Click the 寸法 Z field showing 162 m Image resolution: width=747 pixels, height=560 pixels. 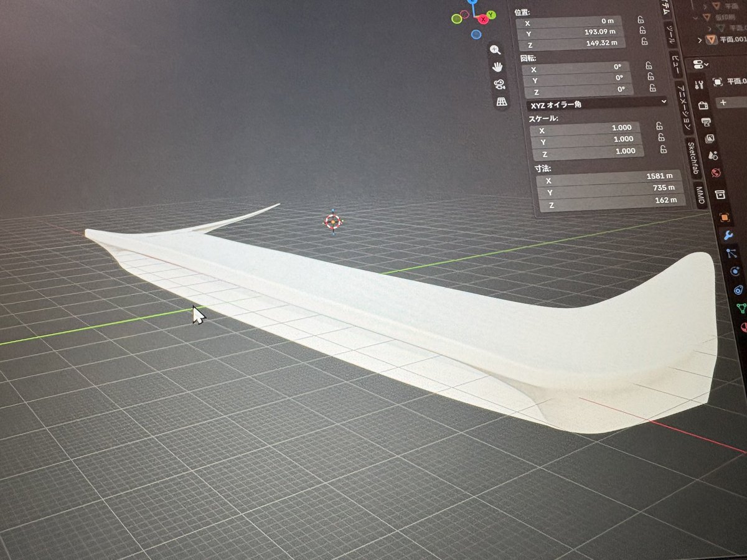(x=611, y=201)
